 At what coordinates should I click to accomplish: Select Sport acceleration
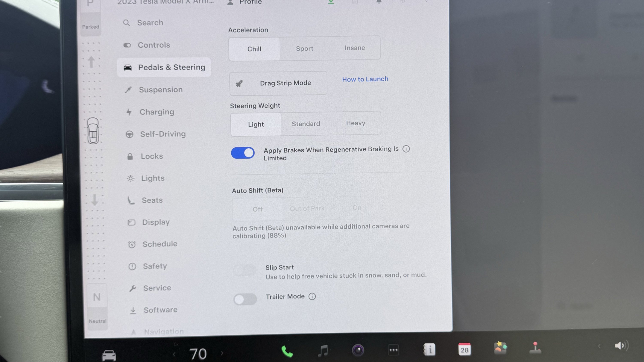304,48
